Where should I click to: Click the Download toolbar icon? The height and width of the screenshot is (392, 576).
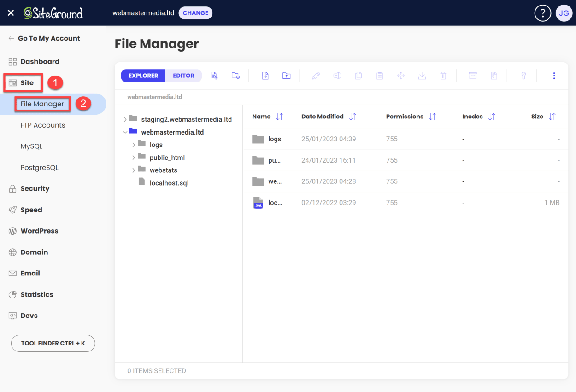[422, 76]
